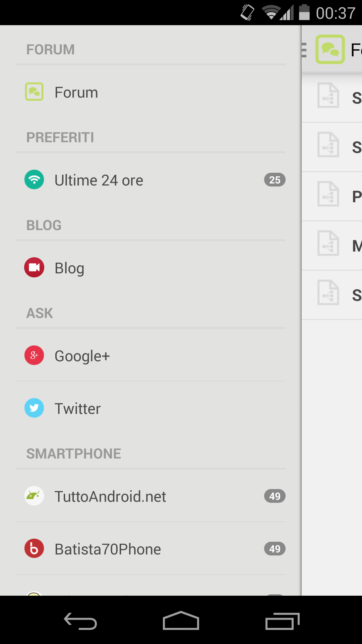This screenshot has width=362, height=644.
Task: Open Ultime 24 ore favorites entry
Action: (99, 180)
